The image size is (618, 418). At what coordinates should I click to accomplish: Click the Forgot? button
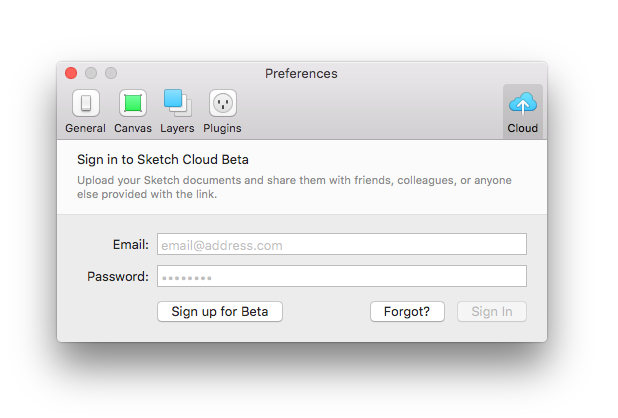point(407,312)
